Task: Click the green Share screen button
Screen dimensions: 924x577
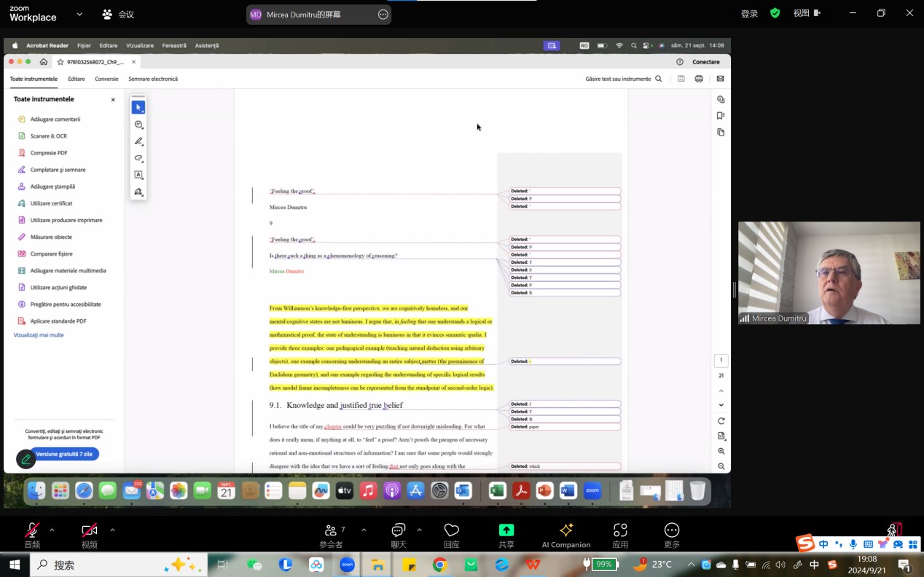Action: coord(506,534)
